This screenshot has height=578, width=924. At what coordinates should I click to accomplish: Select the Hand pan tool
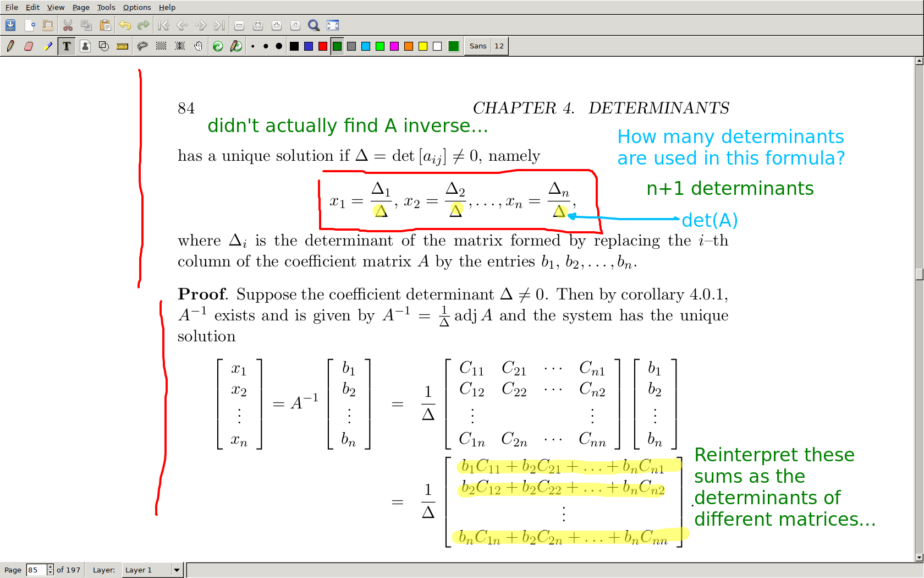199,46
